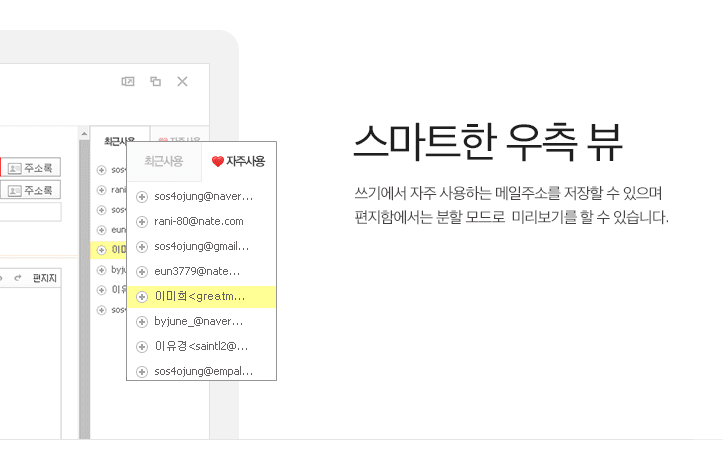Click the new-window popout icon
This screenshot has height=469, width=723.
(x=128, y=82)
